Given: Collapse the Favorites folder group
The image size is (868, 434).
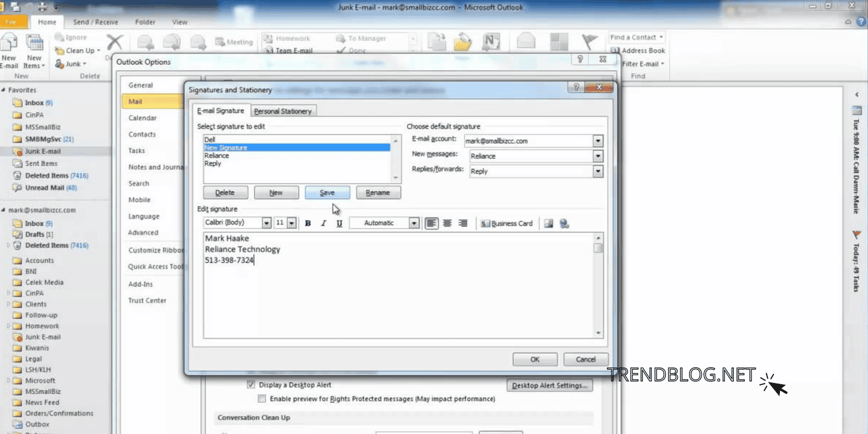Looking at the screenshot, I should 4,90.
